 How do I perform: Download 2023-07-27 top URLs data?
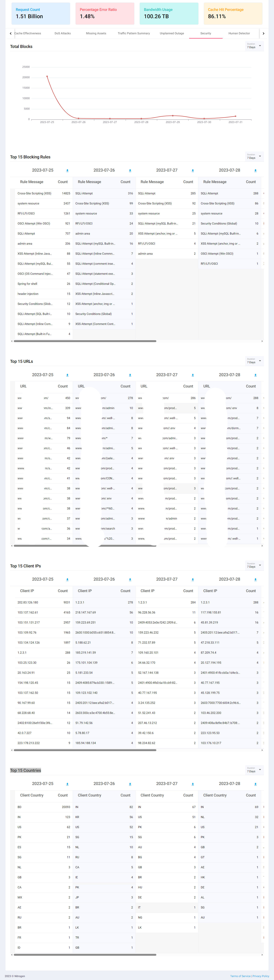coord(193,375)
